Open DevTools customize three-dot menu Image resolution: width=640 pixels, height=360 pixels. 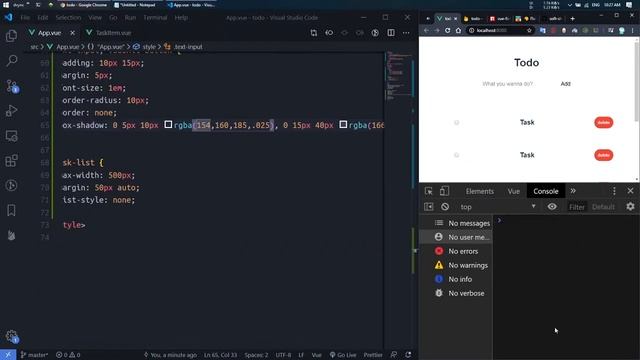point(614,191)
